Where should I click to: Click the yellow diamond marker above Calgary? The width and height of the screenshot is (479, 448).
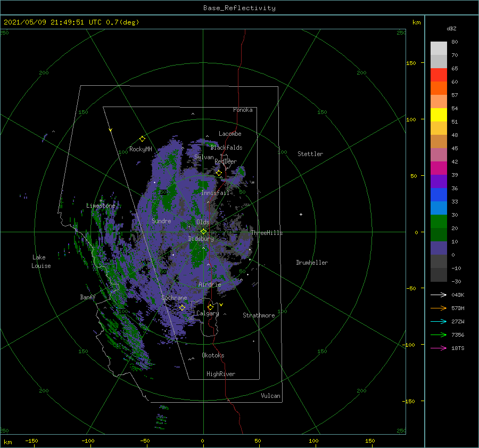tap(210, 307)
